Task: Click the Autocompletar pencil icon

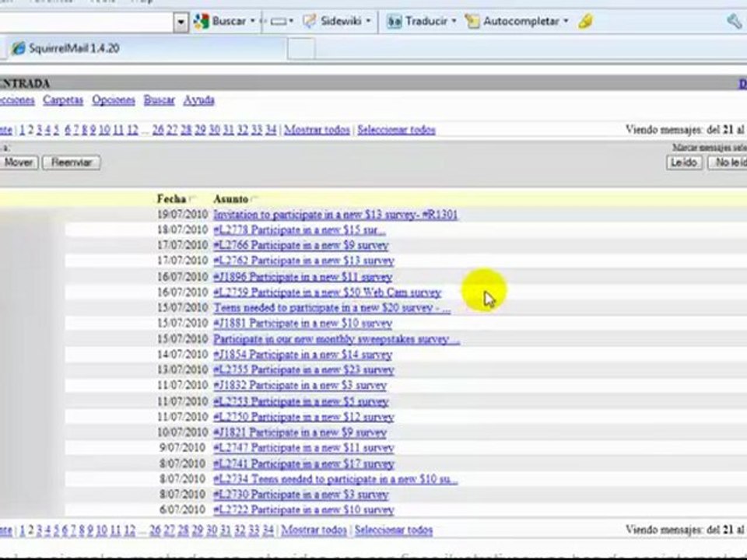Action: click(x=472, y=22)
